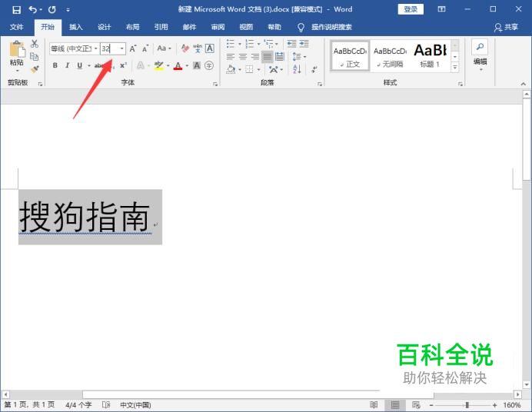Apply the 标题 1 Heading style

click(x=430, y=56)
